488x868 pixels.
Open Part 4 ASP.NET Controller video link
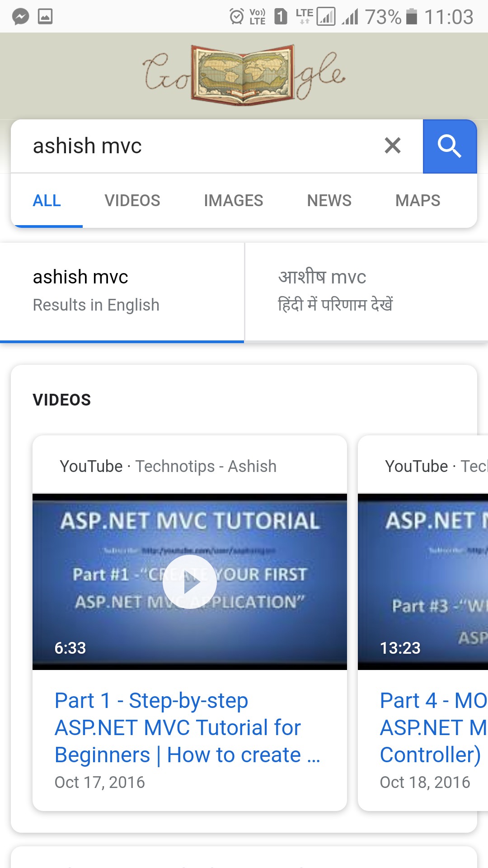click(434, 728)
